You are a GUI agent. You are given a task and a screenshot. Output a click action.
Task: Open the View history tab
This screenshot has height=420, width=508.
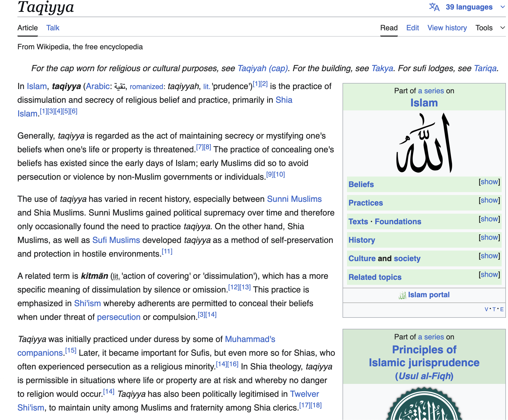(x=447, y=28)
